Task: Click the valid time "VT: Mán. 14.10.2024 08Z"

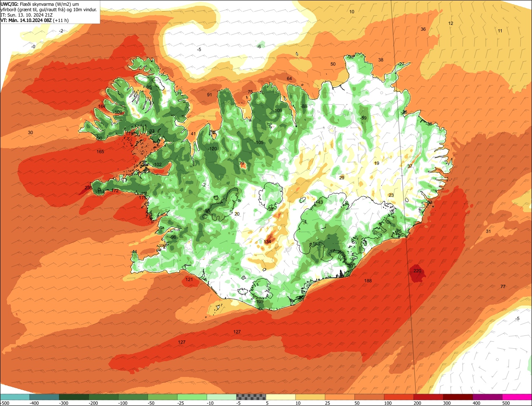Action: point(26,20)
